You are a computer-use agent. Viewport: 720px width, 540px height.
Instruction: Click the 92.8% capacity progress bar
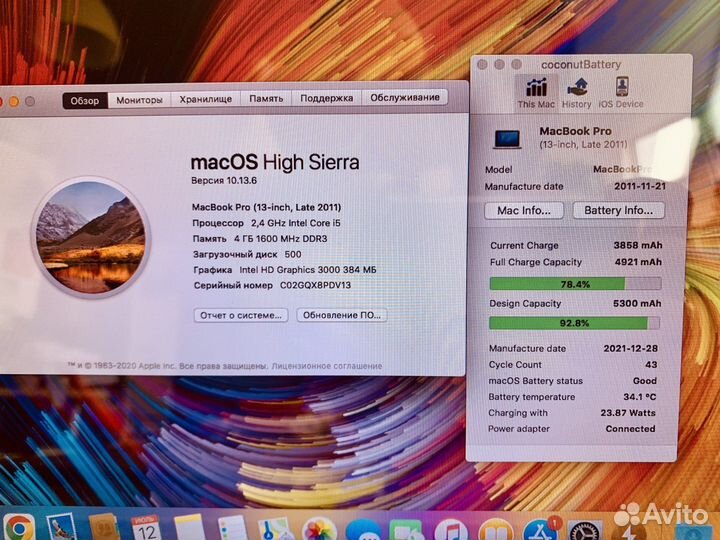pos(574,323)
